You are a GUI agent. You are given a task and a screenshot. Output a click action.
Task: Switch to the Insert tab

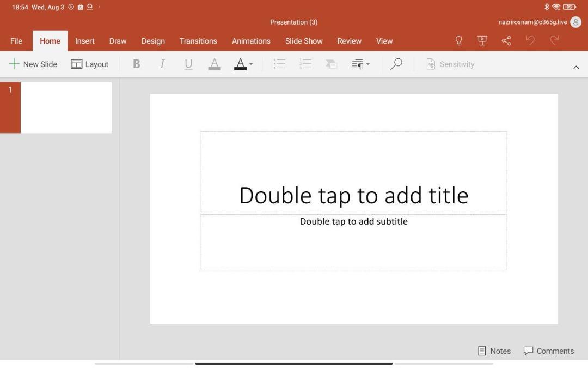point(84,41)
